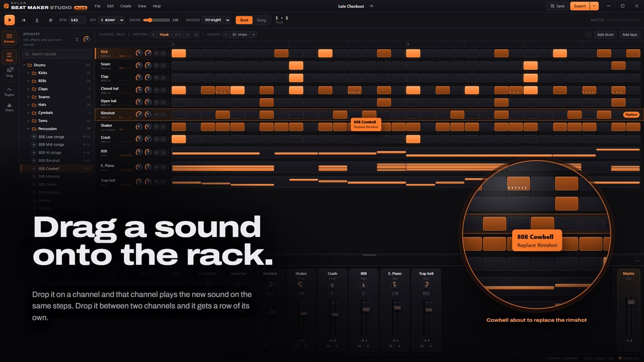Preview the 808 Rimshot sound

coord(34,160)
